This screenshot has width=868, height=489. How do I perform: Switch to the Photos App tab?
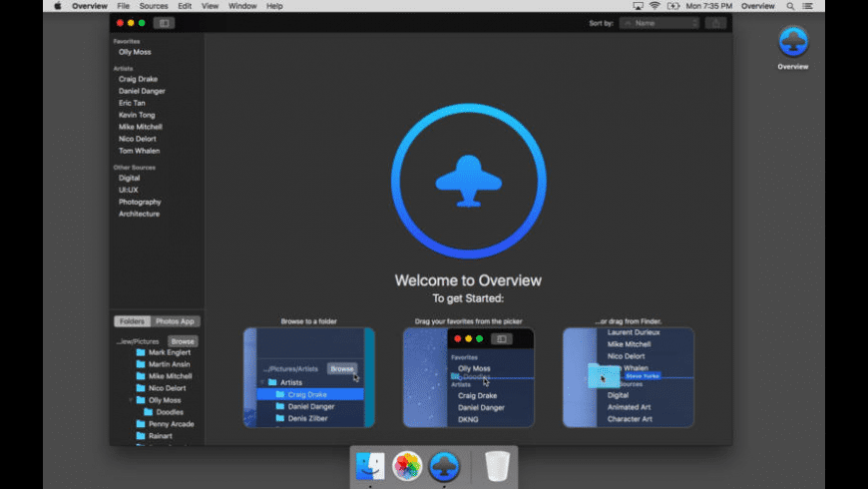(175, 321)
